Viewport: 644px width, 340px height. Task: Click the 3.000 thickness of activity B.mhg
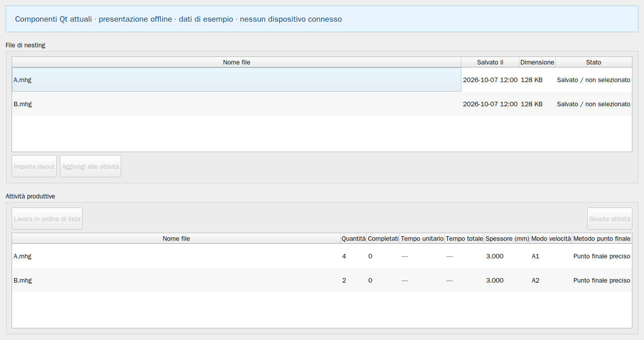click(x=507, y=280)
